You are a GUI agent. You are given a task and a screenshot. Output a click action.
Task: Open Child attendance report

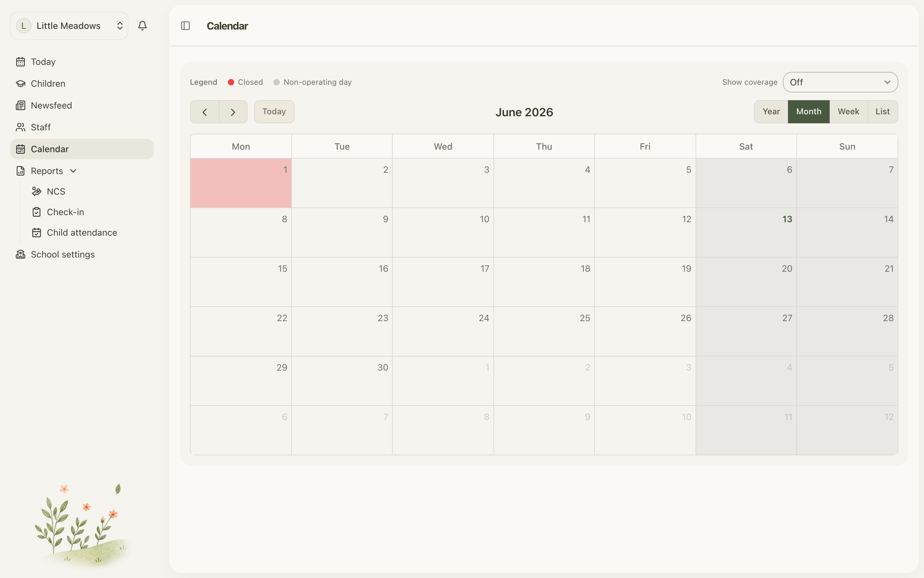[90, 232]
